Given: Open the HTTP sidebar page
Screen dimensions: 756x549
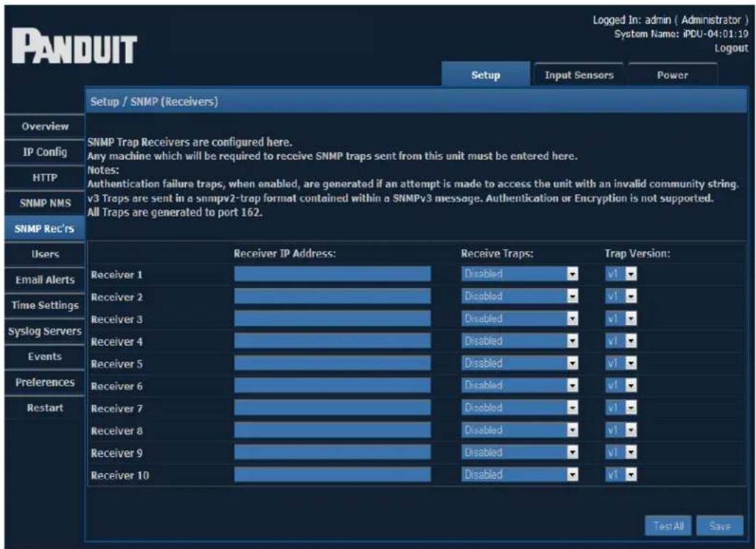Looking at the screenshot, I should click(45, 178).
